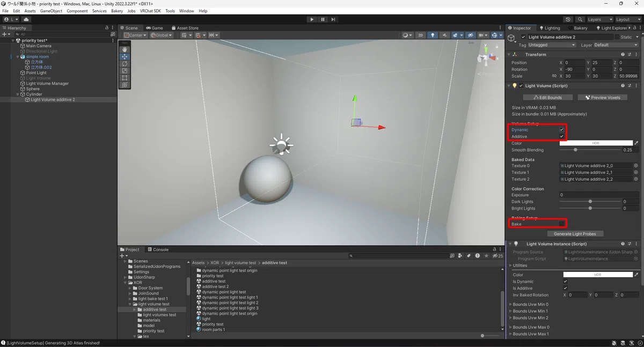Toggle the GameObject active checkbox
The width and height of the screenshot is (644, 347).
[524, 37]
